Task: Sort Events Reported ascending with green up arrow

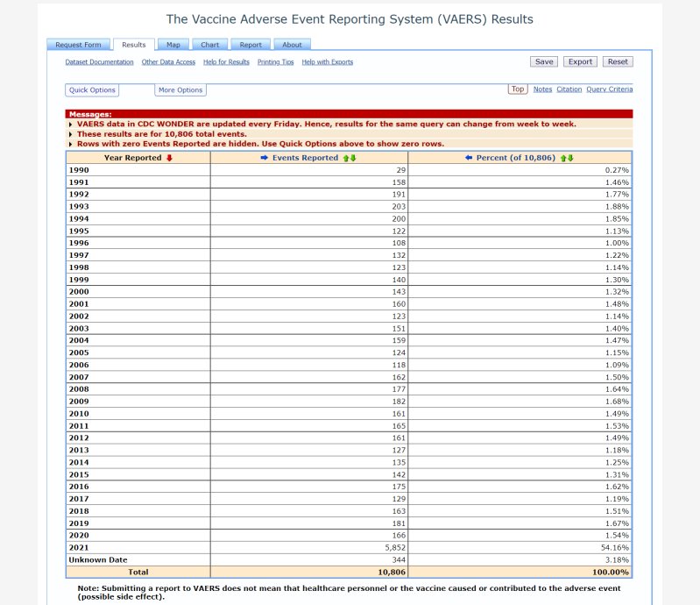Action: (346, 158)
